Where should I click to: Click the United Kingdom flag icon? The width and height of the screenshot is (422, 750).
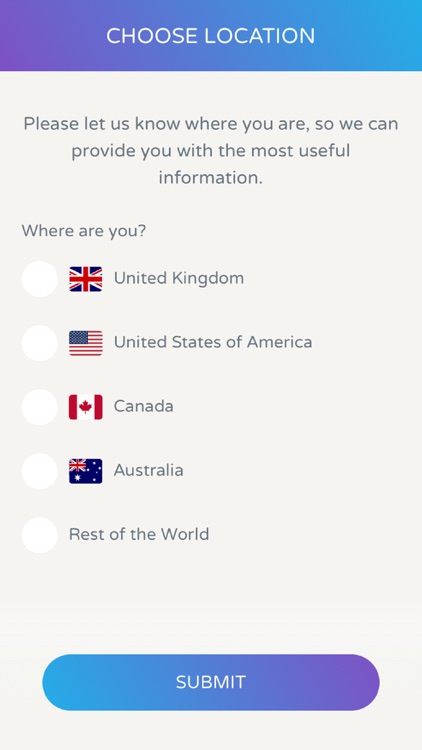86,279
